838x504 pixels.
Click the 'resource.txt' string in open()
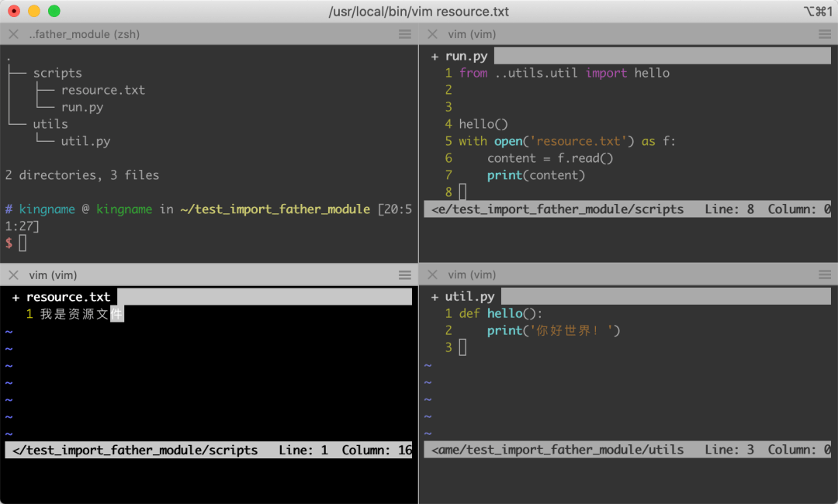point(578,141)
